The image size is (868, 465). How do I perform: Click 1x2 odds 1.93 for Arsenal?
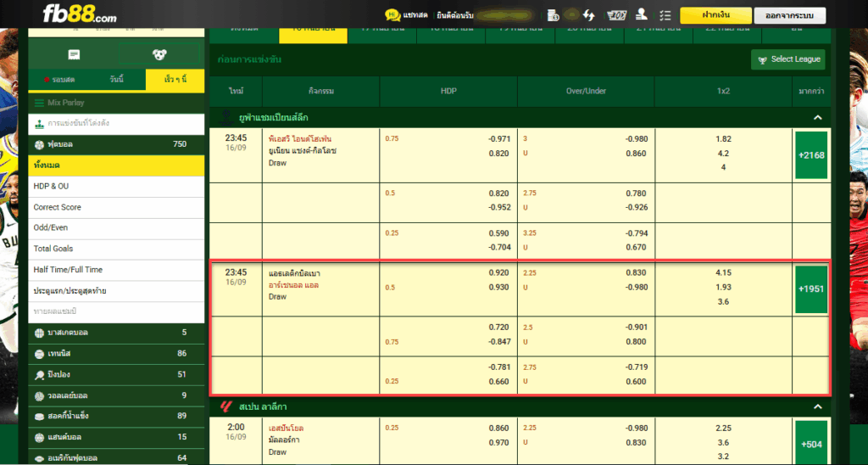(x=723, y=287)
